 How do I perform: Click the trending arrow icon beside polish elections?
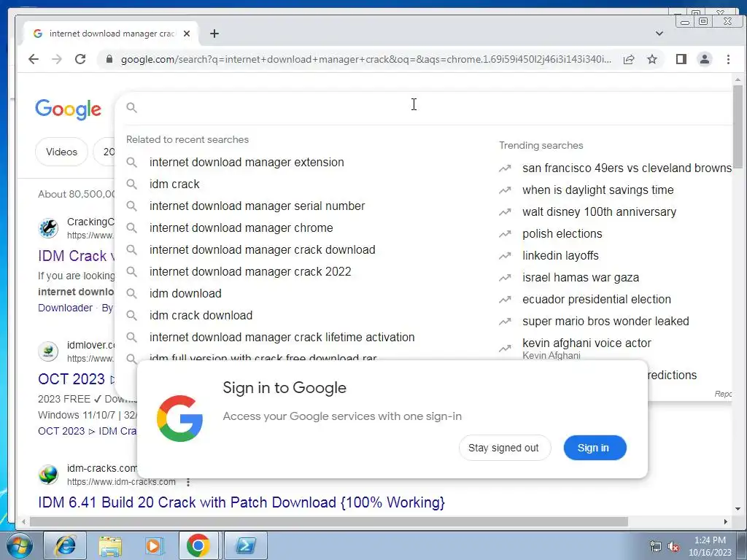click(x=505, y=234)
